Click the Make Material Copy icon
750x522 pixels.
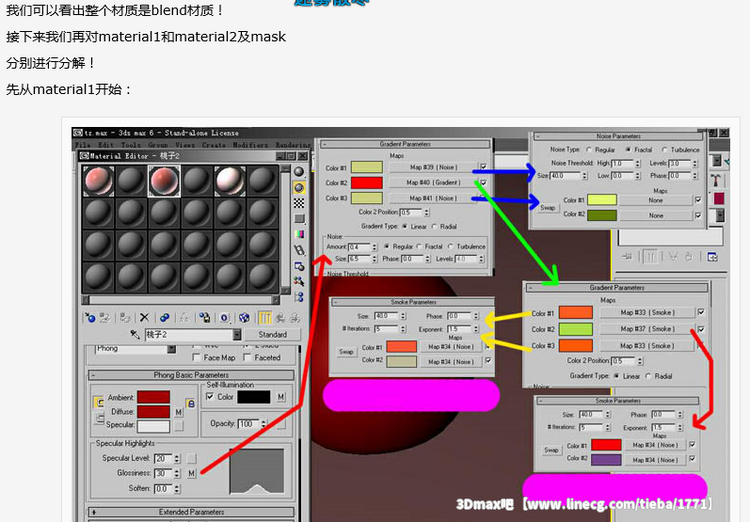(x=165, y=318)
